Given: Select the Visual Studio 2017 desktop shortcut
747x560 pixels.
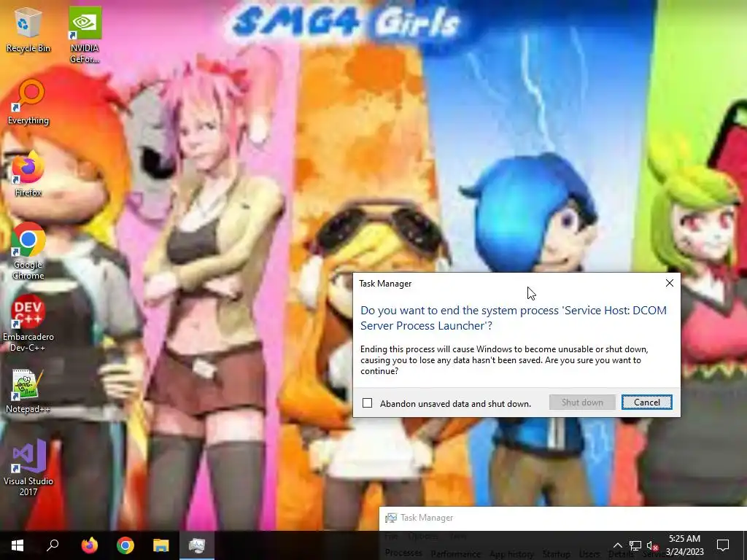Looking at the screenshot, I should coord(28,467).
